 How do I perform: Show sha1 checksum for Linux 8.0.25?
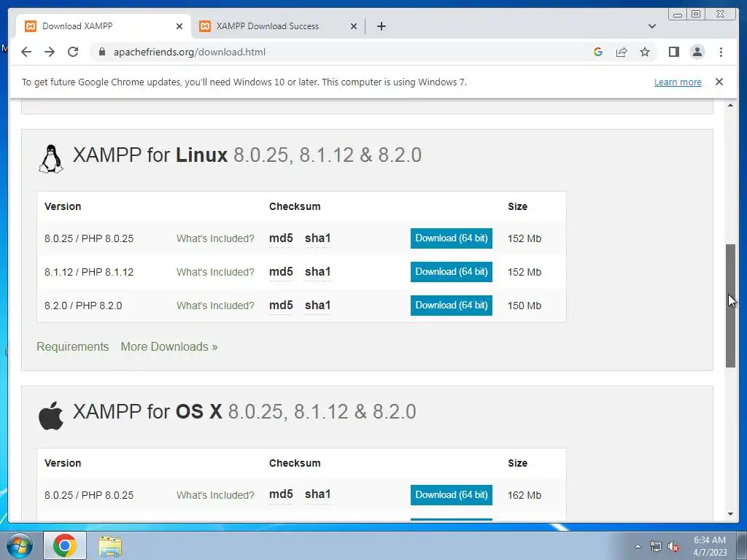pos(318,238)
